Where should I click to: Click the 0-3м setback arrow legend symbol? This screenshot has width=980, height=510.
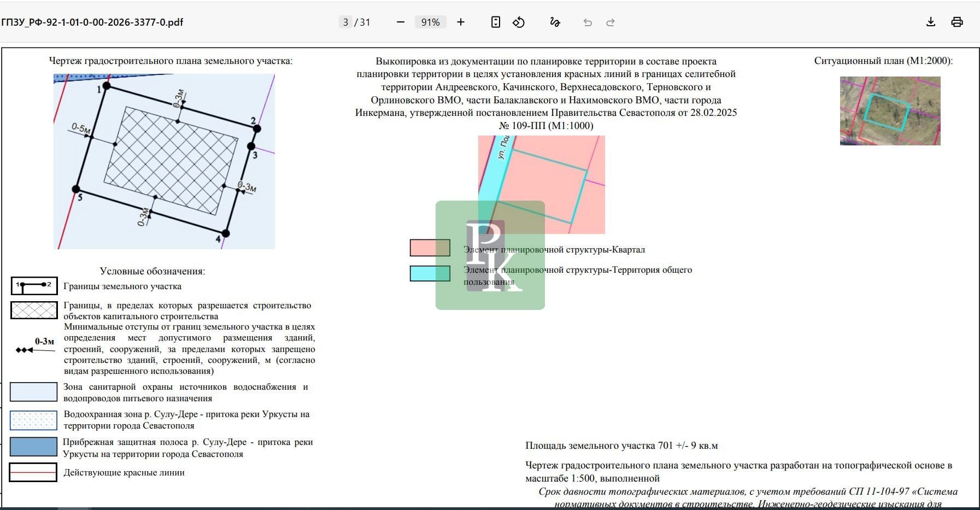tap(36, 346)
